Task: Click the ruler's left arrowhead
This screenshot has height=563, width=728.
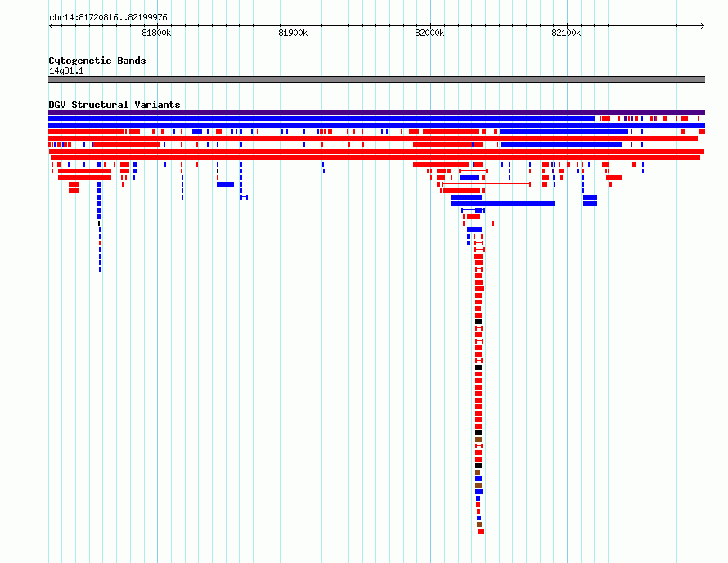Action: [51, 25]
